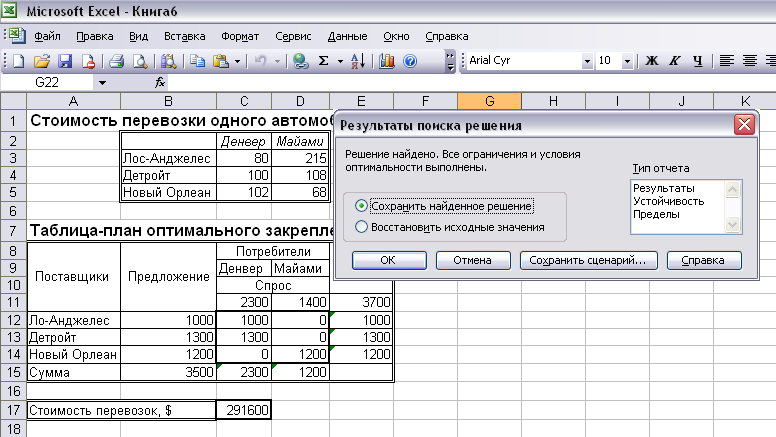Image resolution: width=776 pixels, height=437 pixels.
Task: Open the Формат menu
Action: click(240, 36)
